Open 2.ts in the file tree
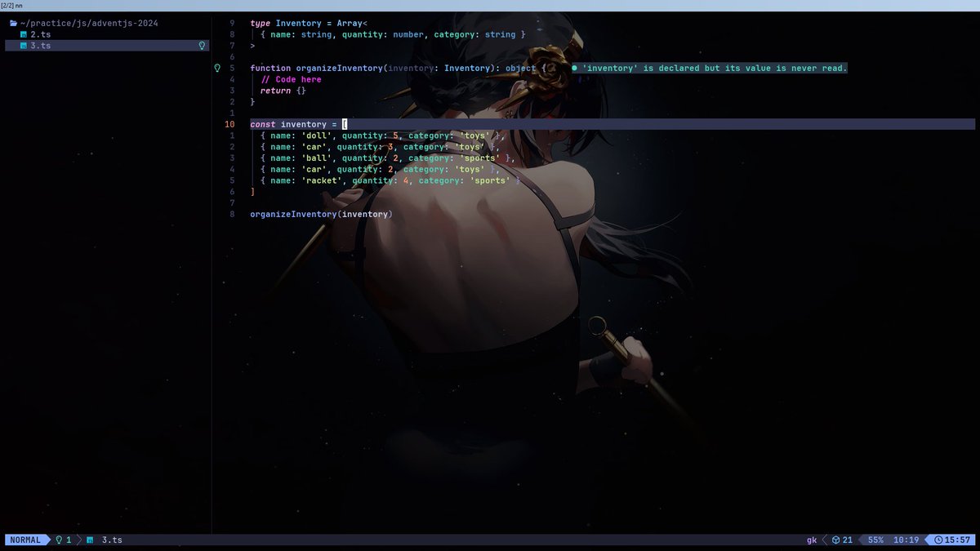This screenshot has height=551, width=980. [x=40, y=34]
